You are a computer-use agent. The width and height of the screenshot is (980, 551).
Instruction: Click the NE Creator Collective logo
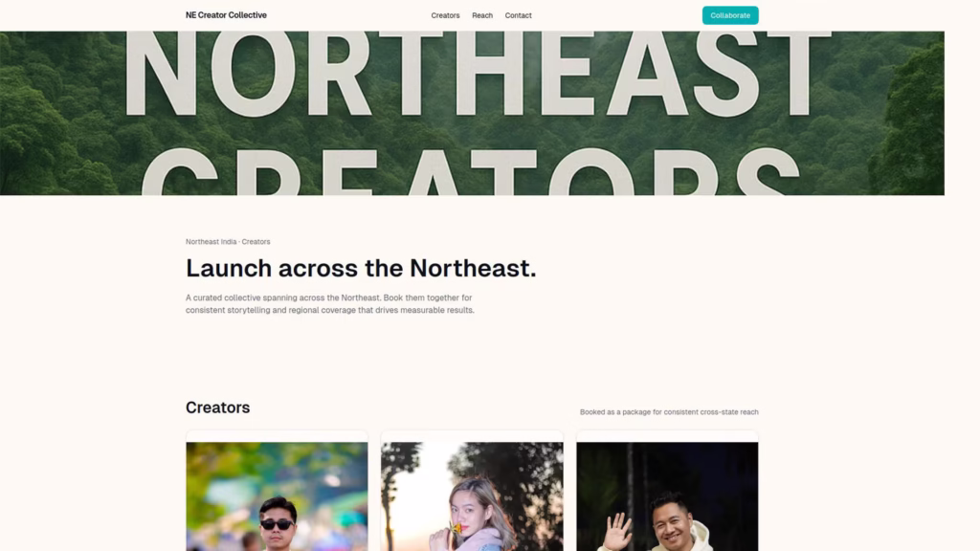[x=226, y=15]
